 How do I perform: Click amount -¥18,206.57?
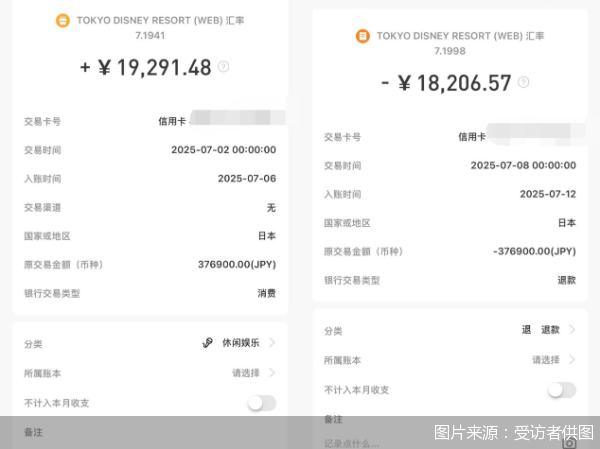(x=446, y=83)
